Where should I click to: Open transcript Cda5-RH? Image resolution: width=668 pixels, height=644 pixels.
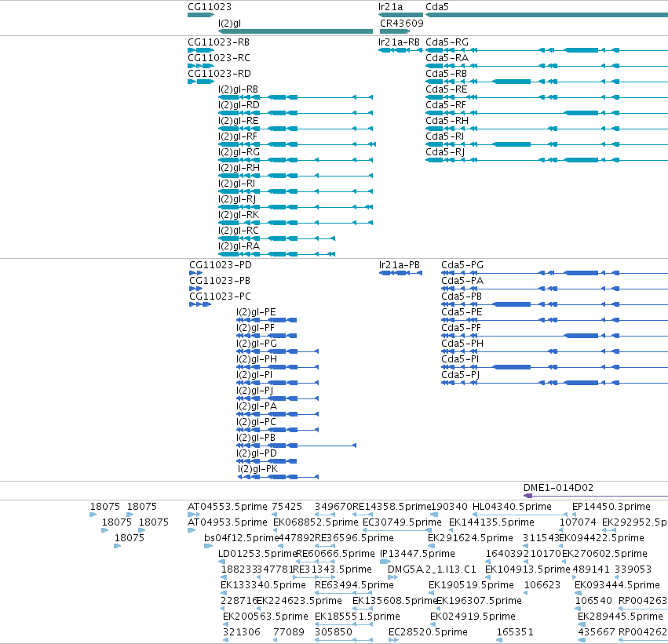[x=546, y=129]
